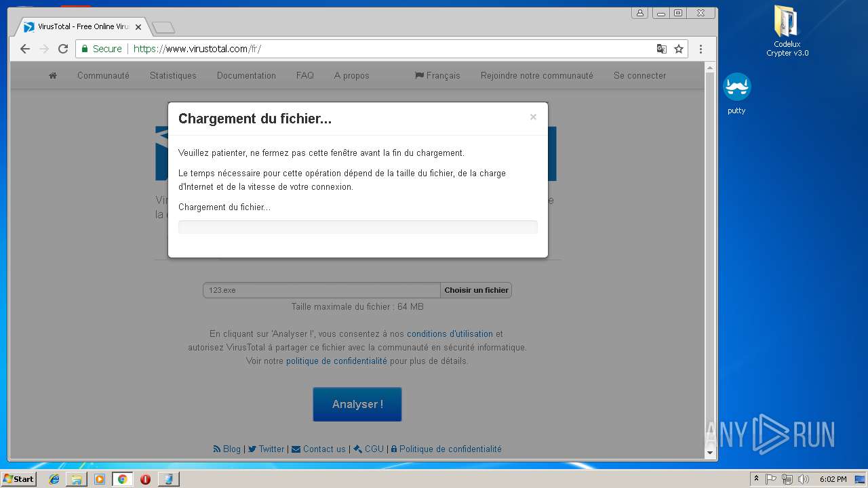Select putty desktop icon
The image size is (868, 488).
[x=736, y=94]
